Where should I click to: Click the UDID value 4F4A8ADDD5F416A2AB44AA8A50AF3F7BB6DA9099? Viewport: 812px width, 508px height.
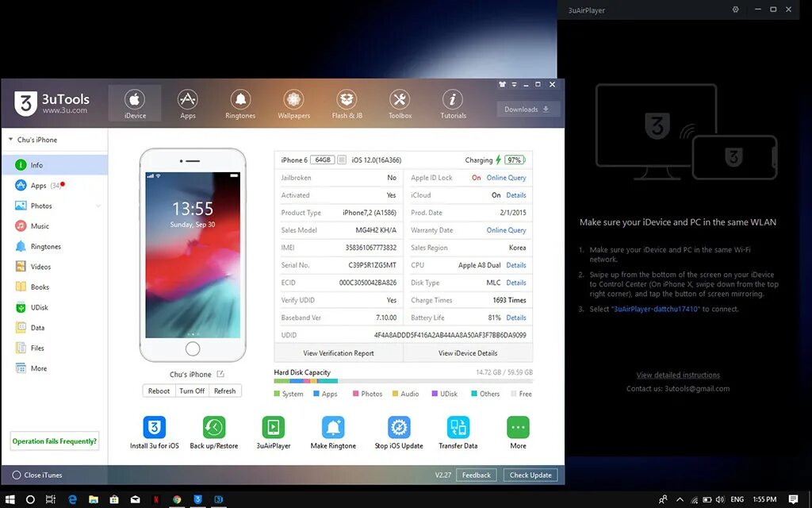450,335
